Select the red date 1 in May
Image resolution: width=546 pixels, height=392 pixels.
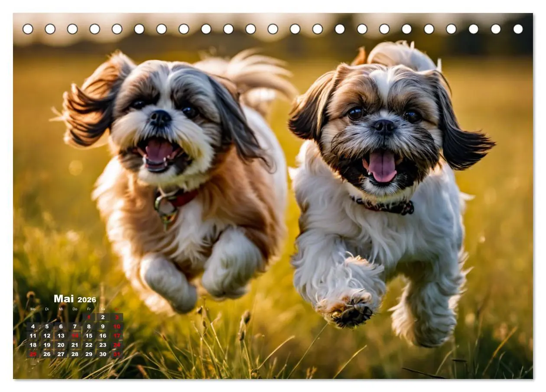89,317
